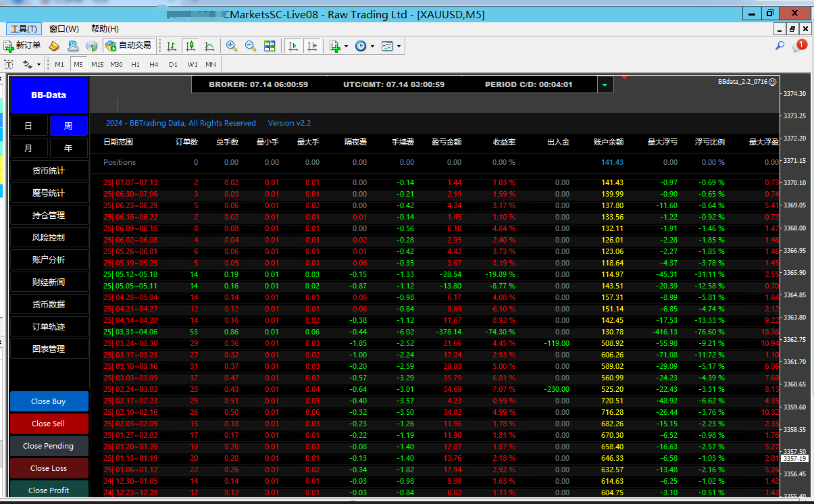Select the W1 timeframe

(193, 64)
